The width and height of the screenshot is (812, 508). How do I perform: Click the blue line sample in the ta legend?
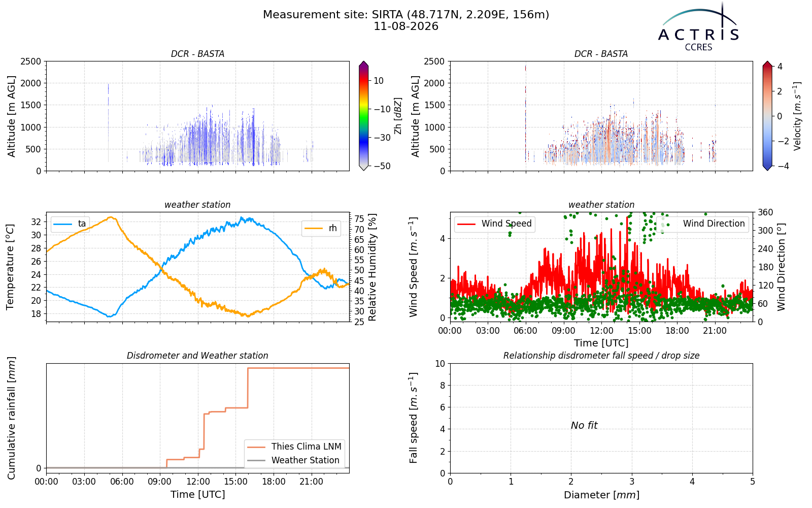coord(63,224)
